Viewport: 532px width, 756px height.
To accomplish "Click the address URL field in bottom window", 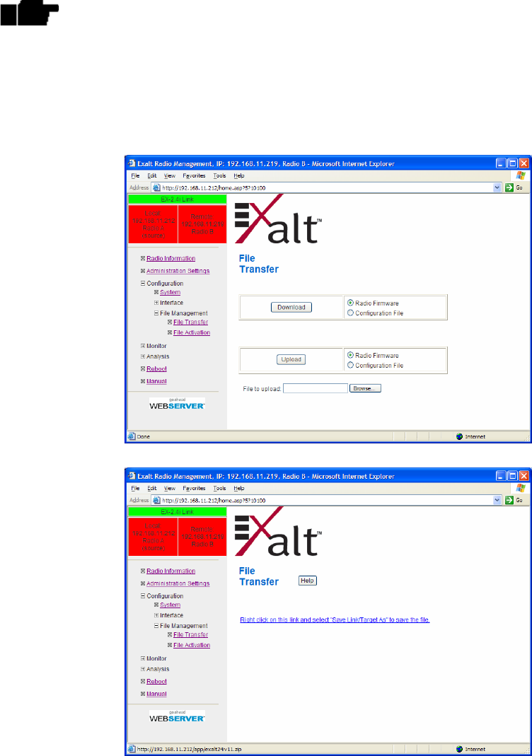I will [x=327, y=500].
